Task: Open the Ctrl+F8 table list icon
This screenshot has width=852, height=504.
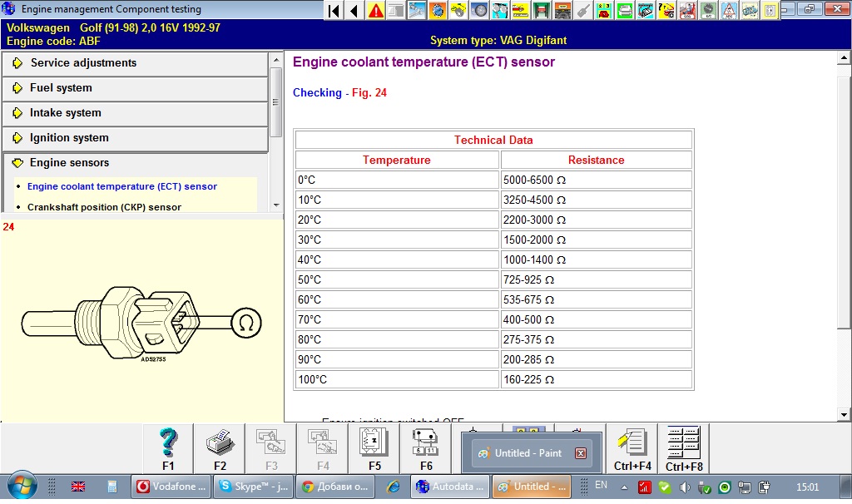Action: [x=684, y=443]
